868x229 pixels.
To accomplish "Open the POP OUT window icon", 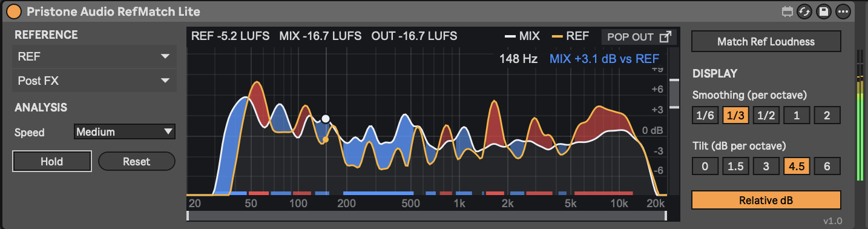I will pos(665,36).
